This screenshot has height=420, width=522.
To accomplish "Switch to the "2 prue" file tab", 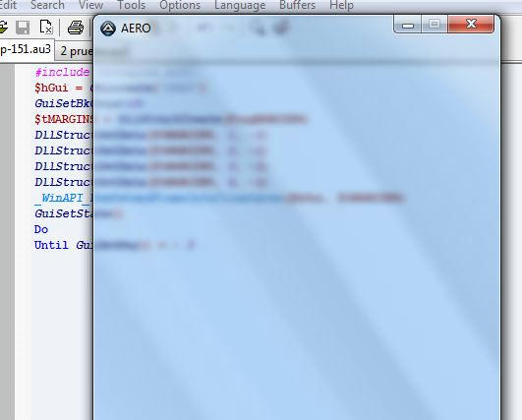I will (x=75, y=51).
